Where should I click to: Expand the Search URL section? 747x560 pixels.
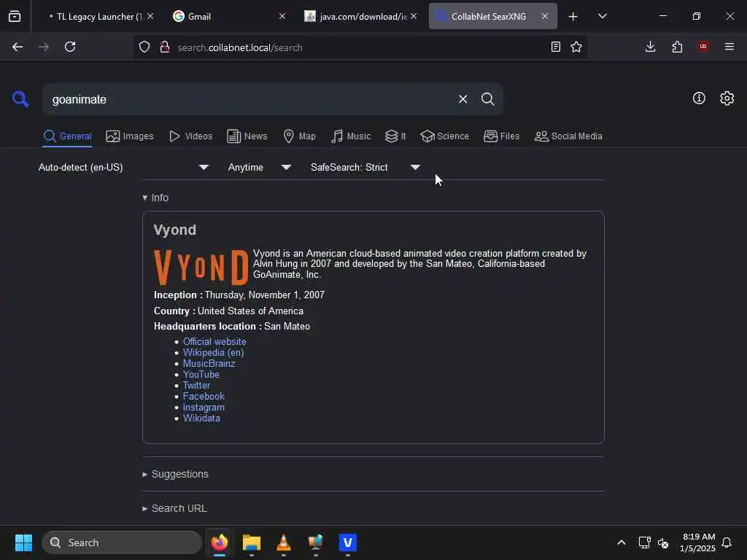click(174, 508)
